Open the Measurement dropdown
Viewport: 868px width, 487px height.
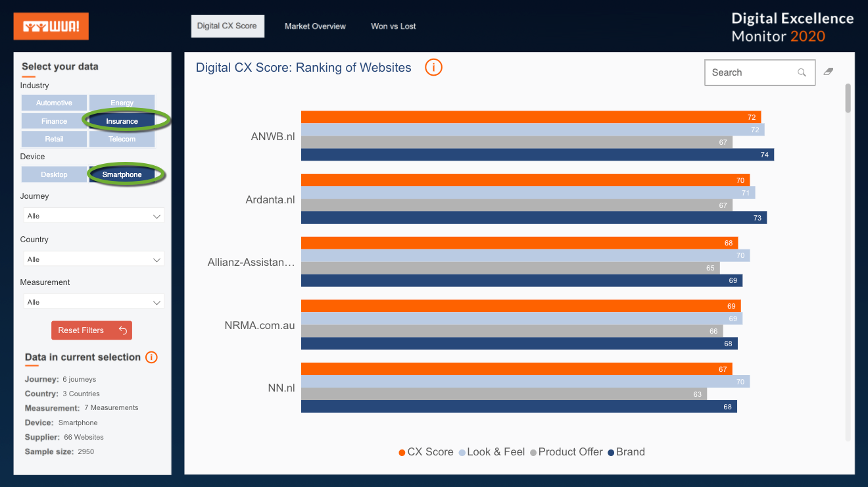tap(93, 302)
